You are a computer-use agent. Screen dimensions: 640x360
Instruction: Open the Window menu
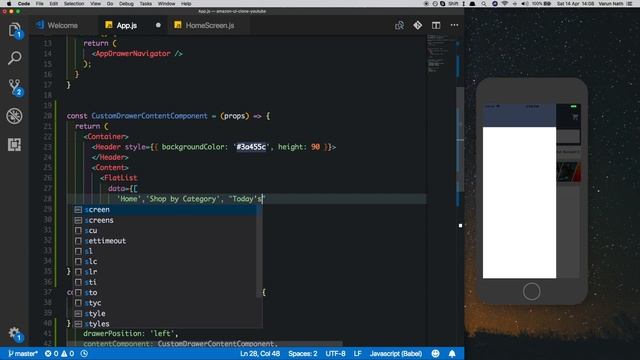[x=167, y=4]
